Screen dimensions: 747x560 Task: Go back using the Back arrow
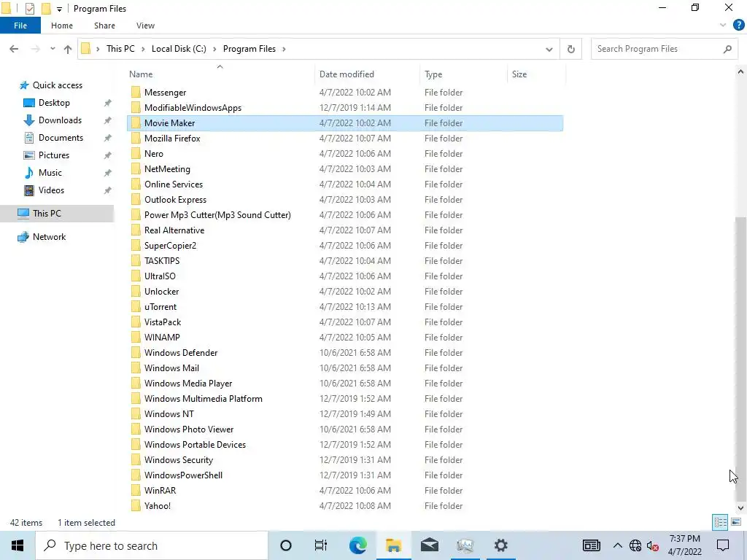click(x=14, y=49)
